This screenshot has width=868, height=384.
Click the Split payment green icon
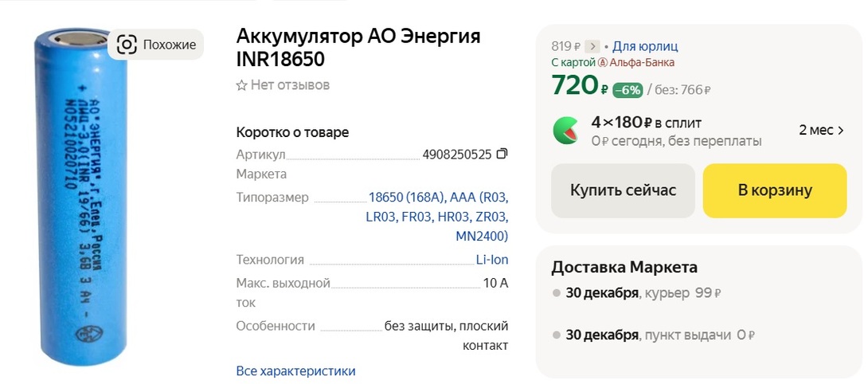coord(566,131)
